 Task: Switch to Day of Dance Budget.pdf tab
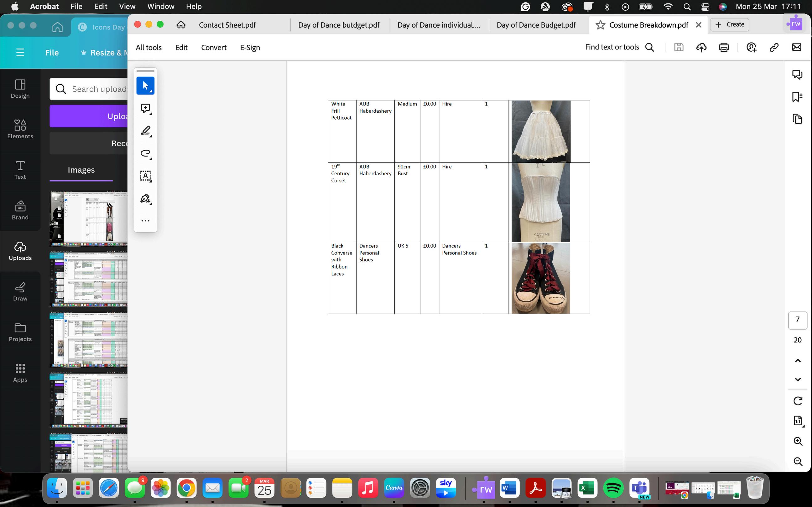[536, 25]
